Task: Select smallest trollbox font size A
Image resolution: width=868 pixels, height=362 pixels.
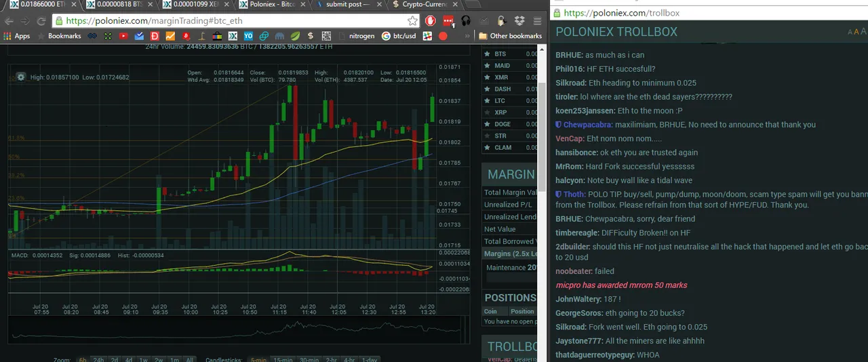Action: point(850,32)
